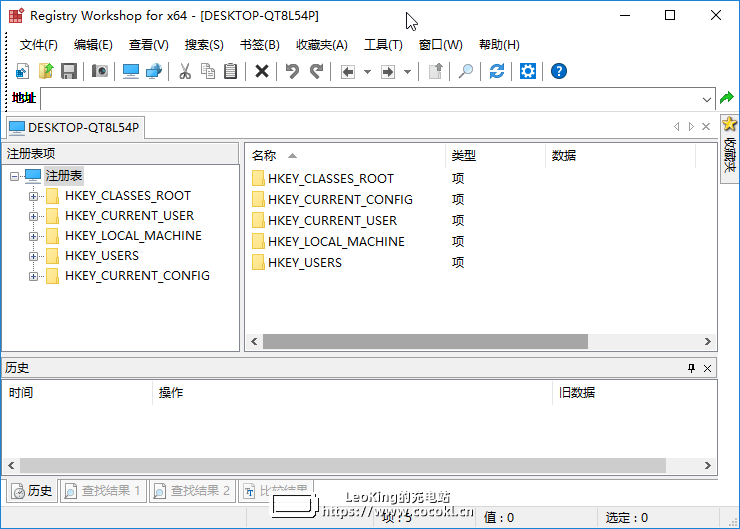Pin the history panel

tap(691, 368)
